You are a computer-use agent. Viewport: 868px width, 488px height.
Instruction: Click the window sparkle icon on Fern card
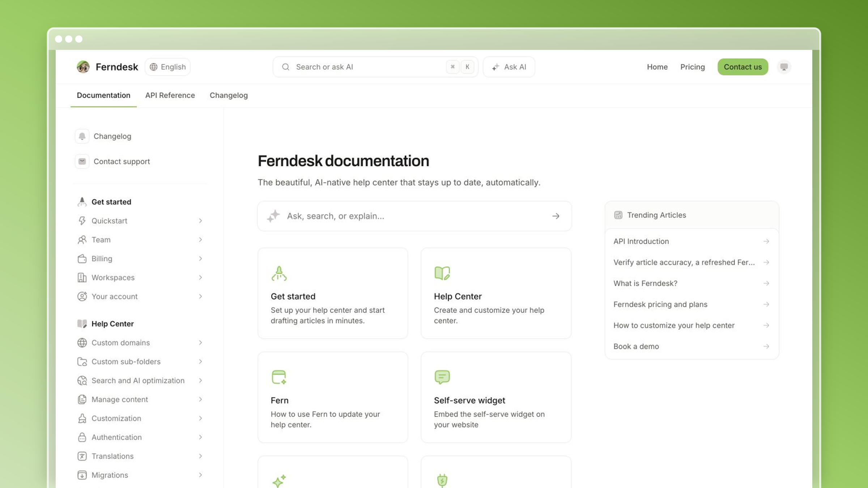coord(279,377)
